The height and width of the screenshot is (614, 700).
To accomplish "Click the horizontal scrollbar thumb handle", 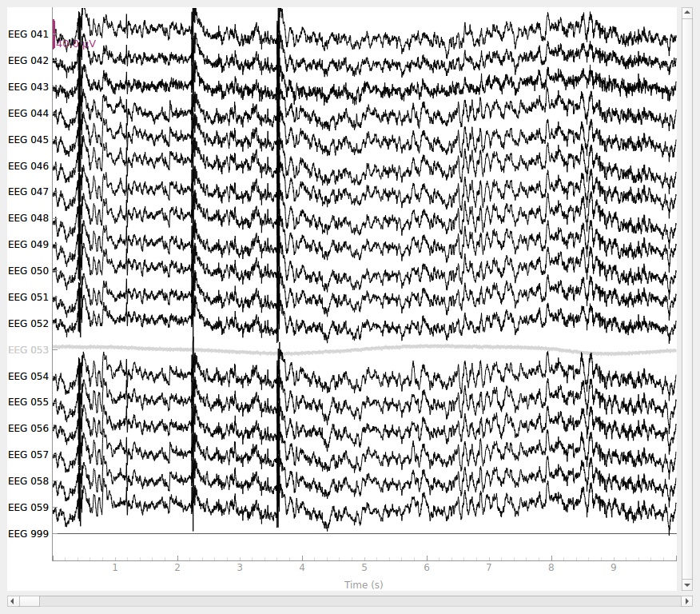I will 30,600.
